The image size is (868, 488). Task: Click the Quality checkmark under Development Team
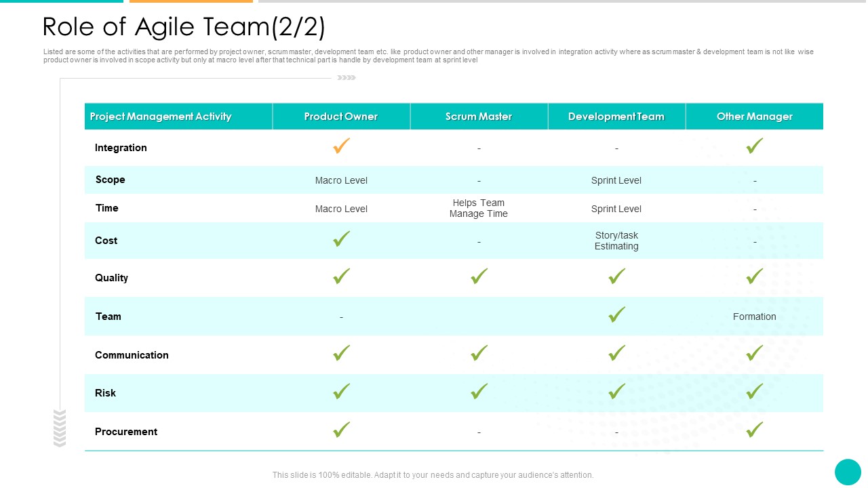(x=617, y=276)
